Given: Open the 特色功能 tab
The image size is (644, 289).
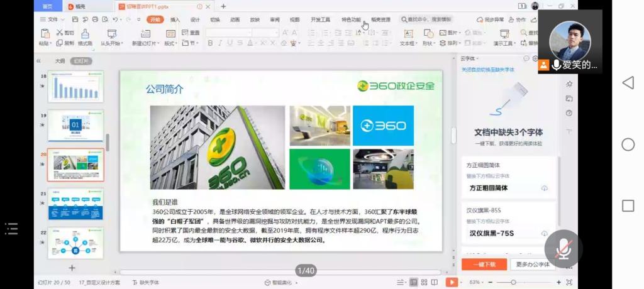Looking at the screenshot, I should pos(351,19).
